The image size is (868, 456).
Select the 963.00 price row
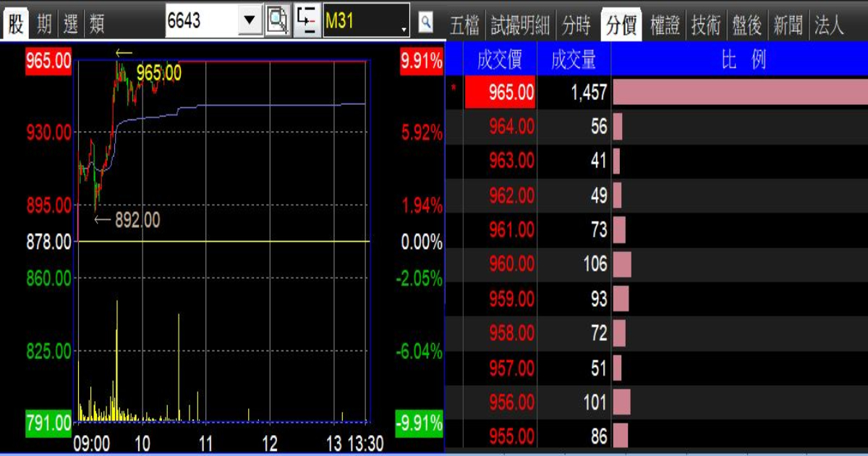coord(656,161)
